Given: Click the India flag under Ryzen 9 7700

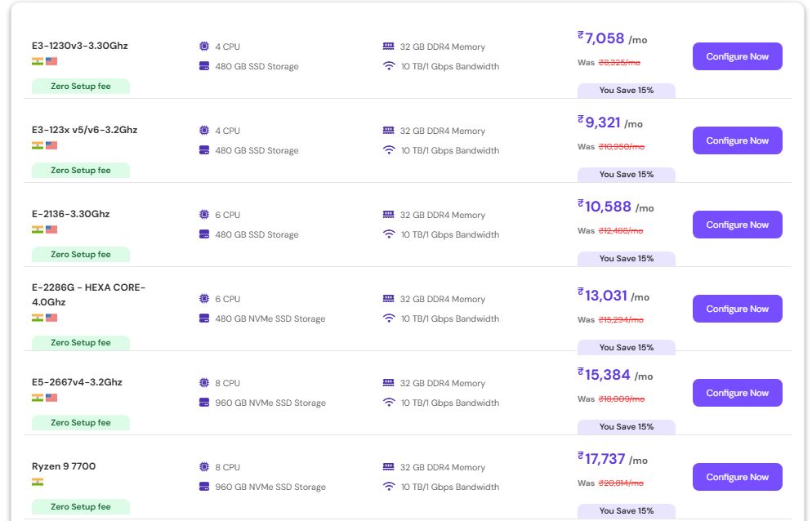Looking at the screenshot, I should (x=38, y=482).
